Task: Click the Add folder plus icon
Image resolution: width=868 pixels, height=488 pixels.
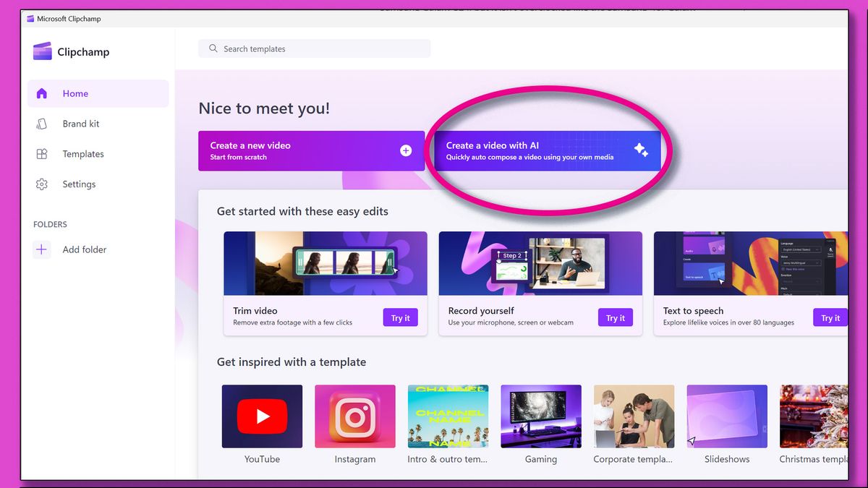Action: click(x=42, y=249)
